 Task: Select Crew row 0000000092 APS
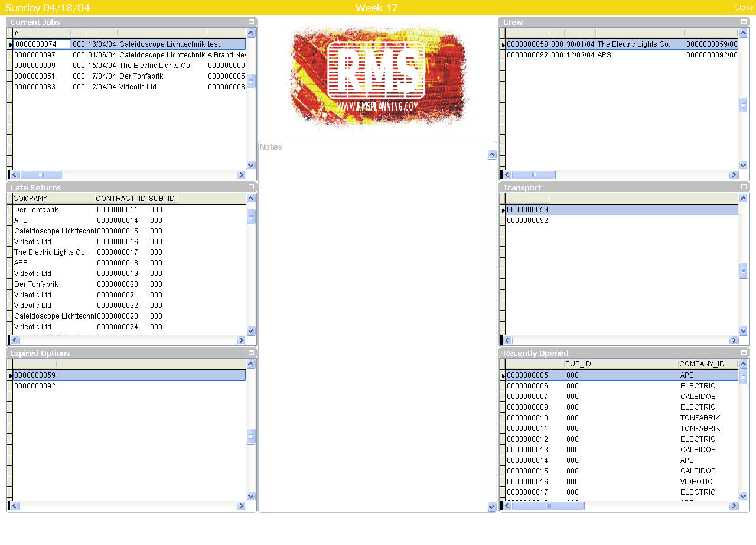click(622, 55)
